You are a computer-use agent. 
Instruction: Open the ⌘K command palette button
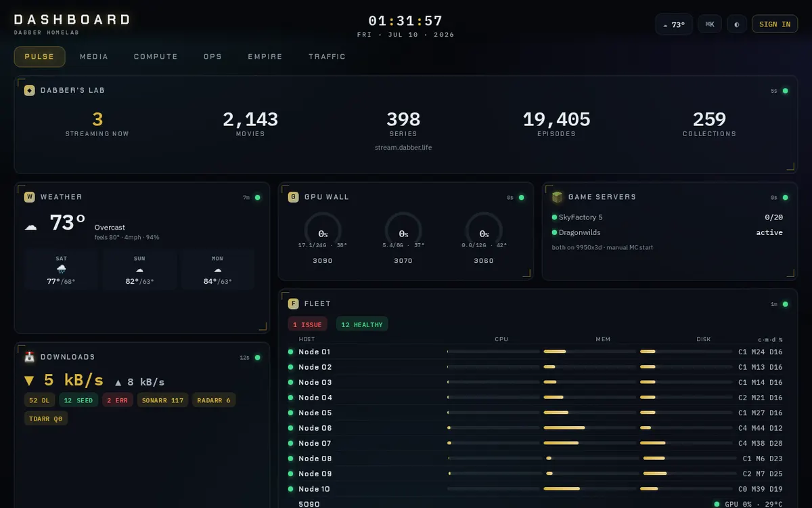[710, 24]
